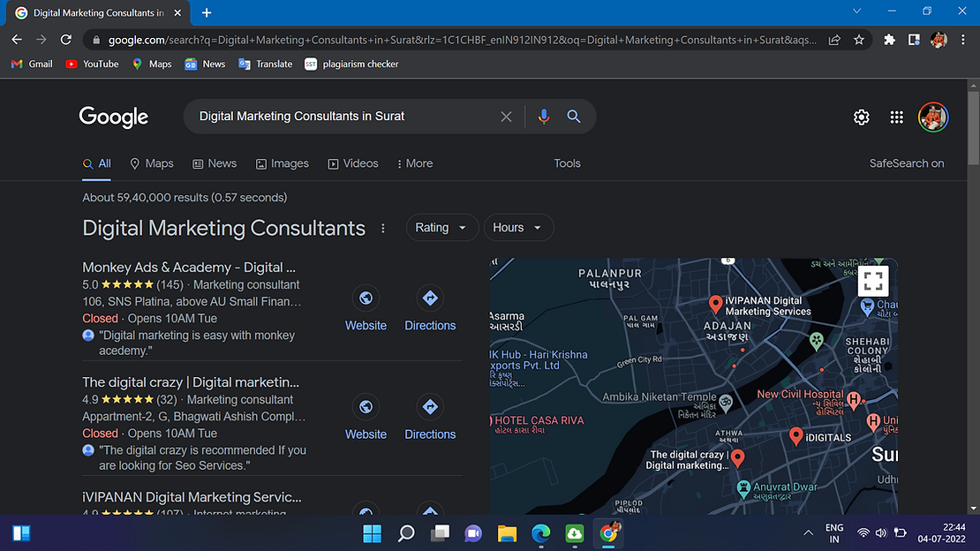Open the Rating filter dropdown

(x=441, y=228)
